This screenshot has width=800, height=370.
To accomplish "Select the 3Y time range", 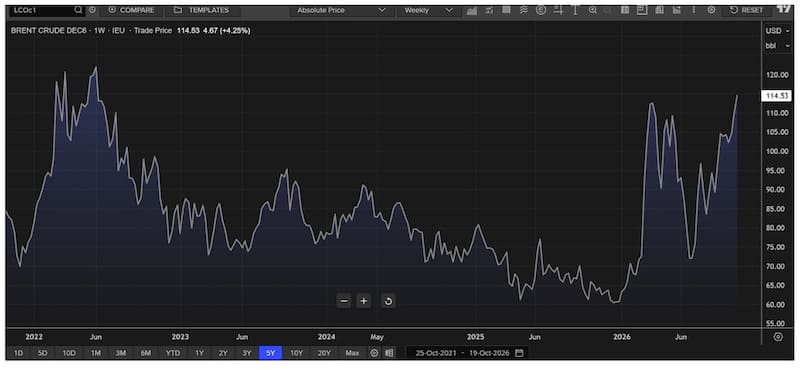I will click(247, 353).
